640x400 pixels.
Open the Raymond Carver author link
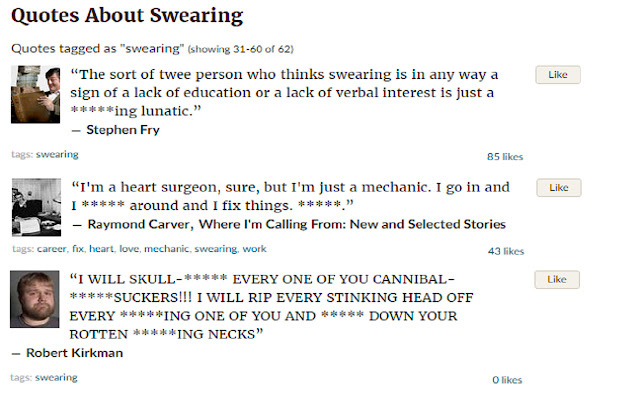pyautogui.click(x=139, y=224)
